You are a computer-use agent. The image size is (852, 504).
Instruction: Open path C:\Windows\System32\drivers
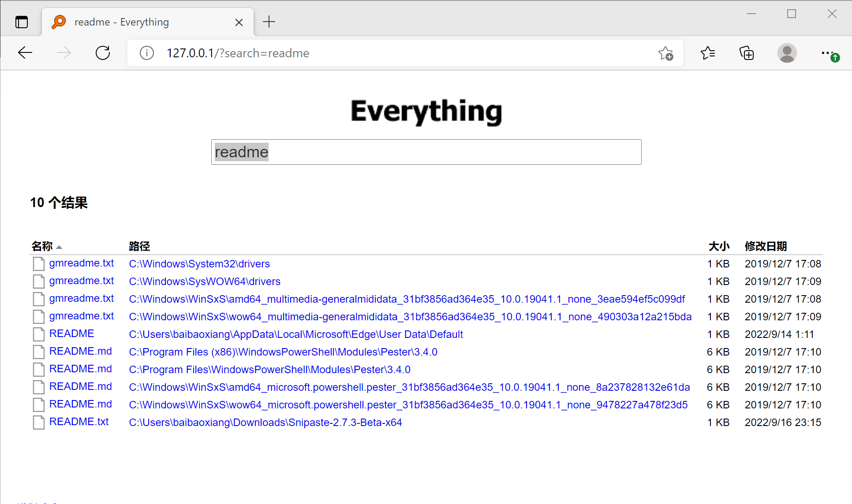(x=199, y=264)
